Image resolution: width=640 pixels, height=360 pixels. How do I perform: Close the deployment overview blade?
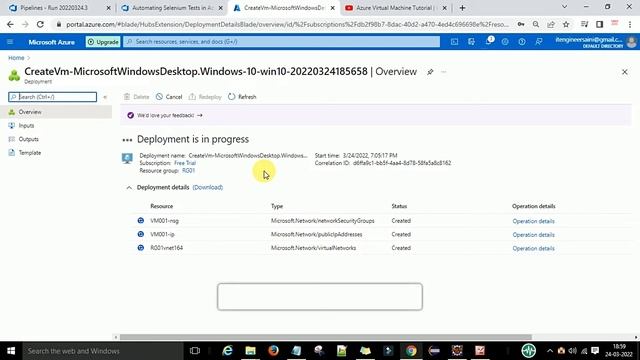624,72
